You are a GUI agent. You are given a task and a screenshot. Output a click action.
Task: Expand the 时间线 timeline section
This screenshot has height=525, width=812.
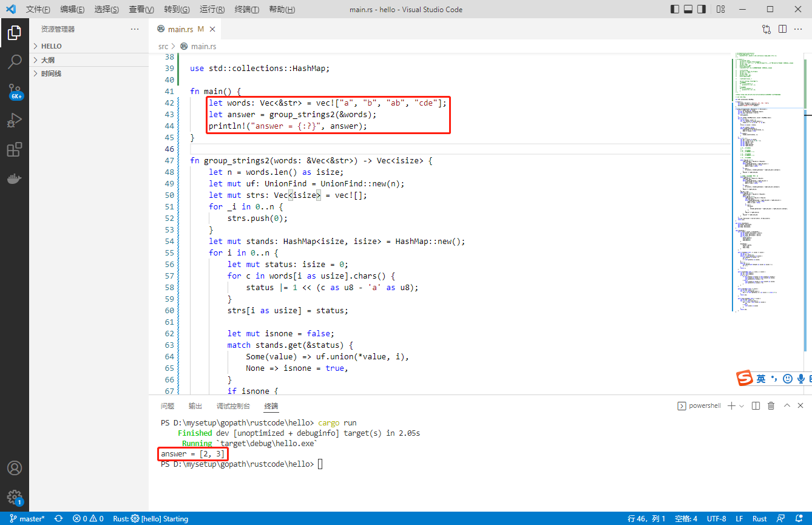coord(89,73)
